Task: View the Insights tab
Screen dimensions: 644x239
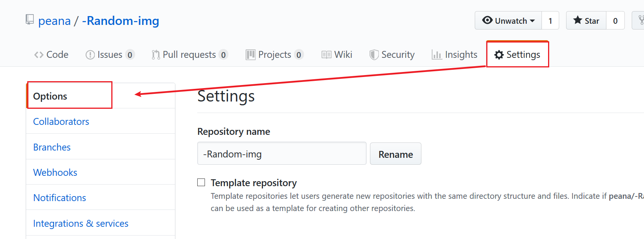Action: 455,55
